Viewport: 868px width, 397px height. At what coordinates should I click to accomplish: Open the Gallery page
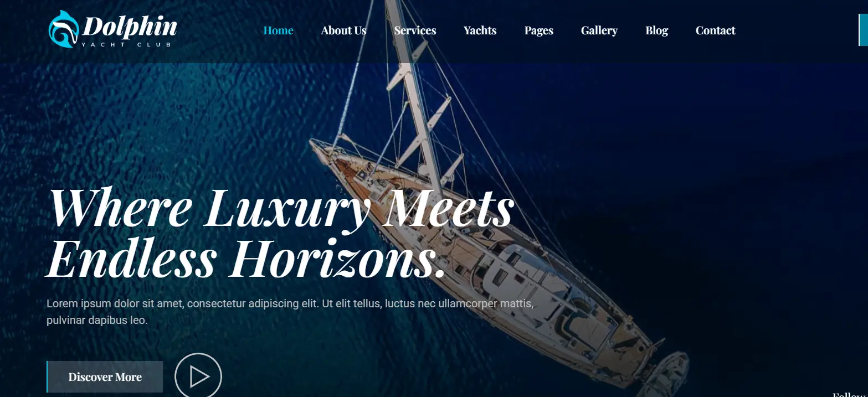(599, 30)
